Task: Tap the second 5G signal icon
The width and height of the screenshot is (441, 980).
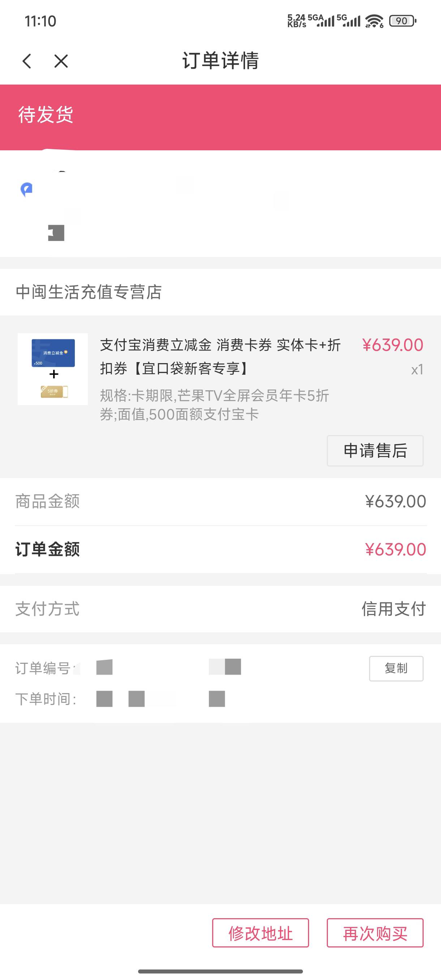Action: coord(348,21)
